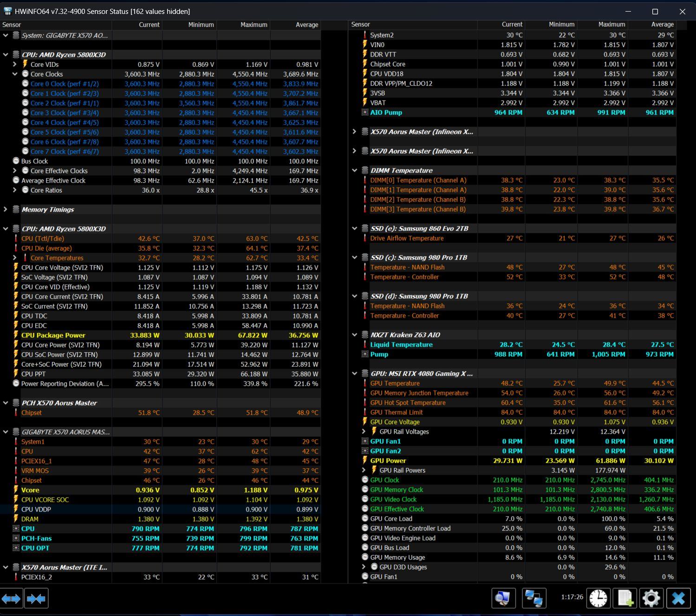Click the Liquid Temperature thermometer icon

tap(365, 344)
